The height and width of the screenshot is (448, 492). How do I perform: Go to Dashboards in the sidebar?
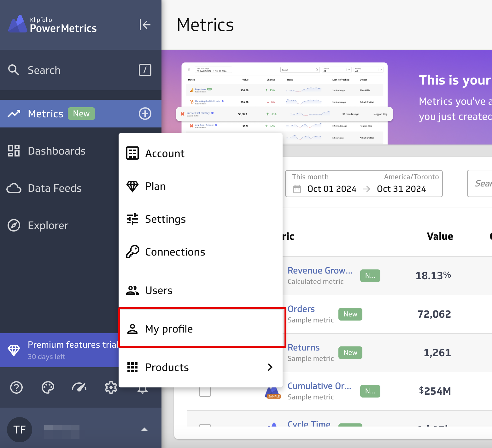[57, 151]
